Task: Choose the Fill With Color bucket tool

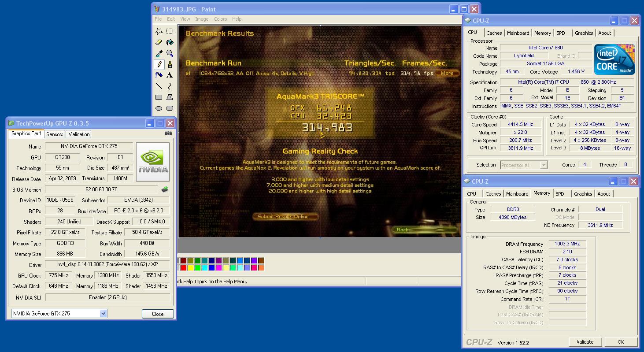Action: 170,42
